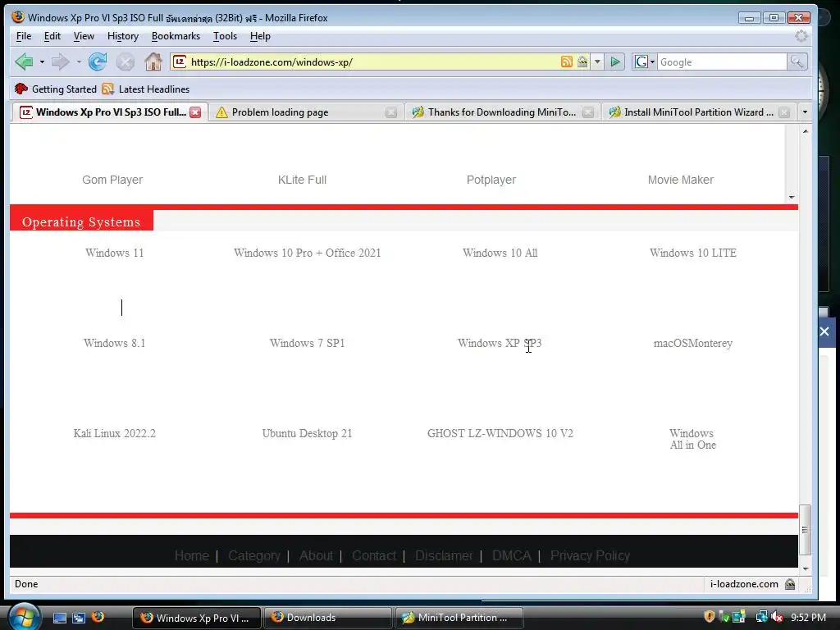The height and width of the screenshot is (630, 840).
Task: Open the Bookmarks menu
Action: coord(176,36)
